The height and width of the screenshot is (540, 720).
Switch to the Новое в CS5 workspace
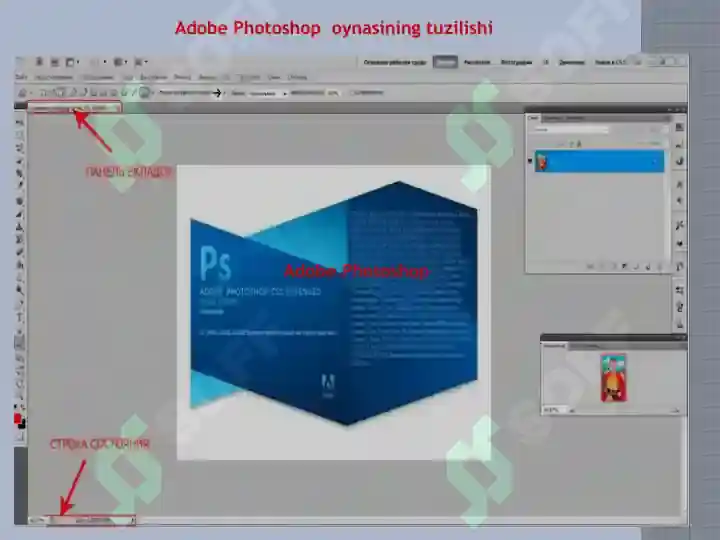tap(611, 62)
